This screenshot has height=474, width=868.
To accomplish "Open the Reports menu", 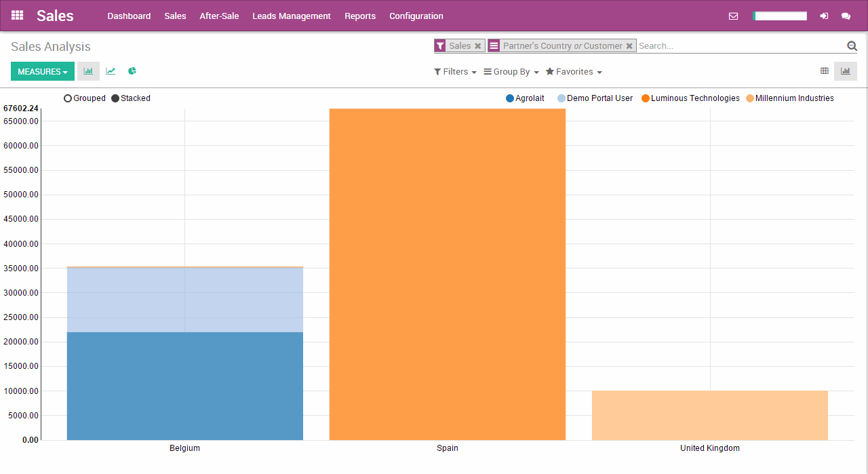I will pos(360,16).
